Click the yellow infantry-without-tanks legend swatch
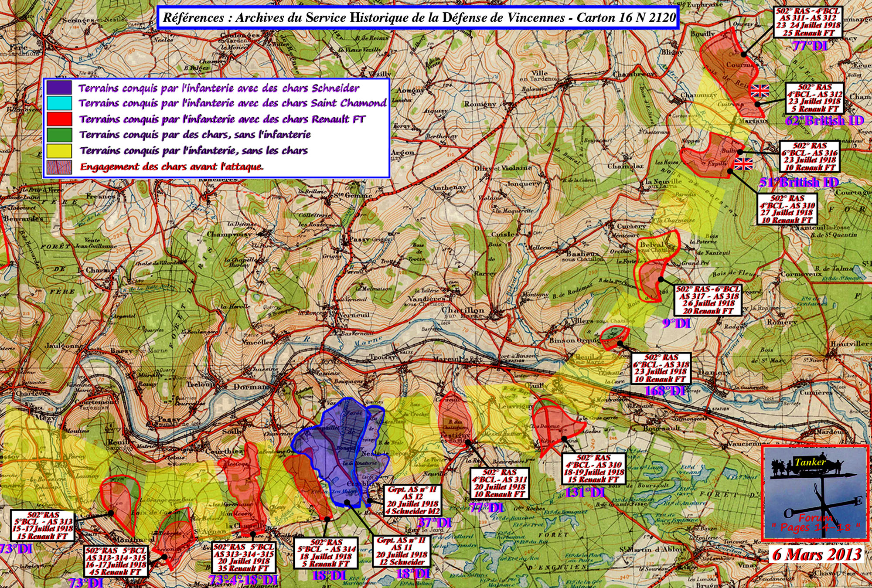This screenshot has height=588, width=872. point(59,151)
